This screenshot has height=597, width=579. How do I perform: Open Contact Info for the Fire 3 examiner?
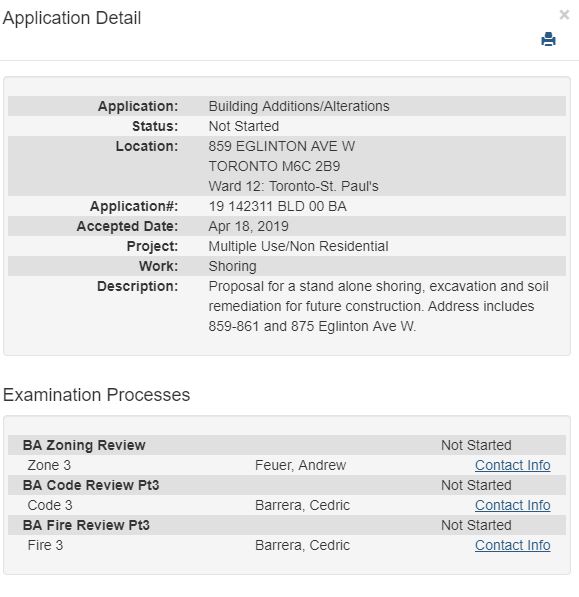pos(512,545)
